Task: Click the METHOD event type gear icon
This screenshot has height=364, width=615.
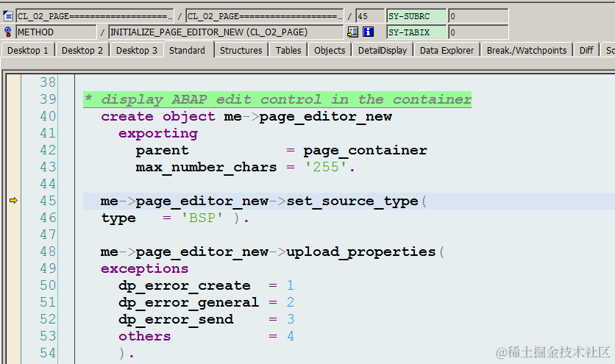Action: (8, 32)
